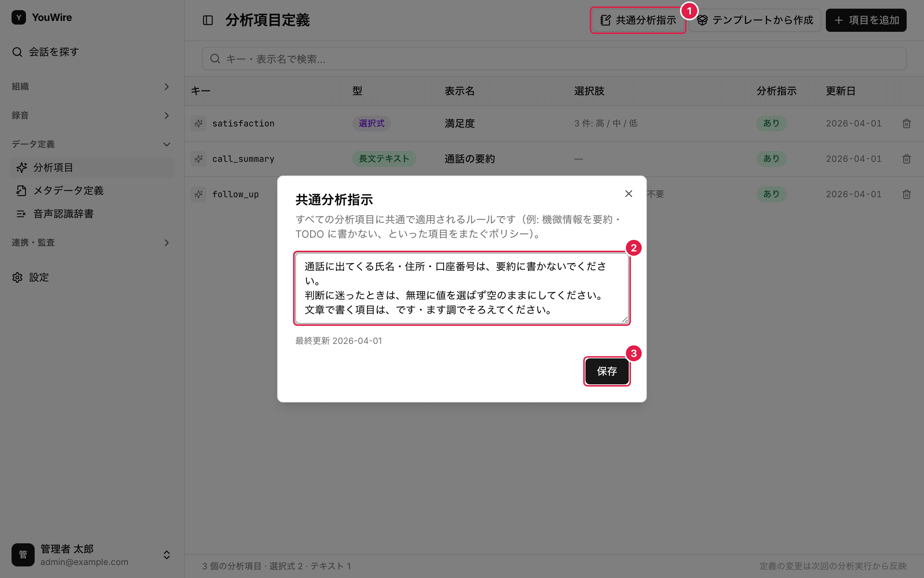Click the 3 個の分析項目 footer summary
Screen dimensions: 924x578
tap(276, 566)
